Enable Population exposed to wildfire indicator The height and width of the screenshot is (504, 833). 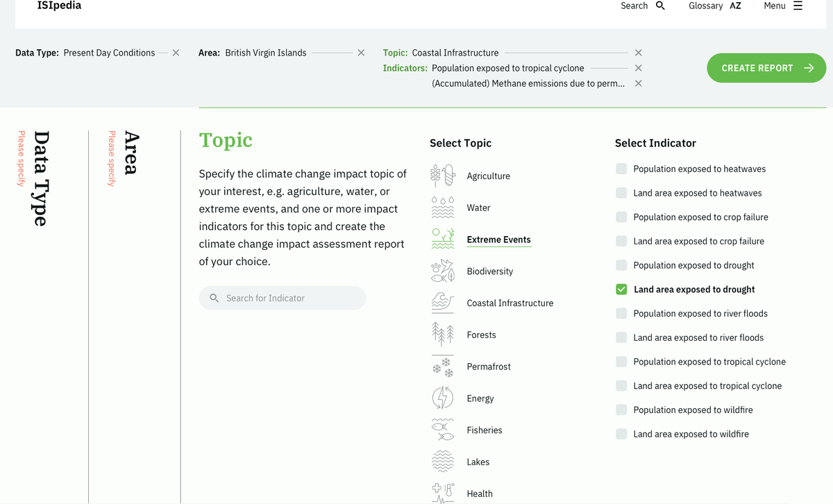(x=621, y=410)
